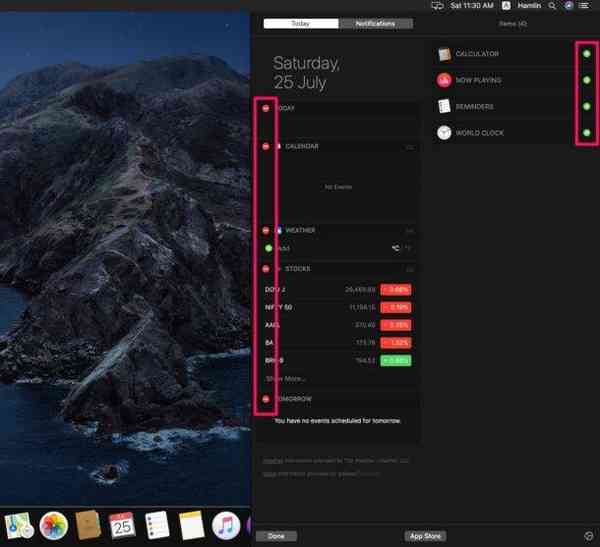Click the CALCULATOR label in the items list
The image size is (600, 547).
tap(477, 54)
